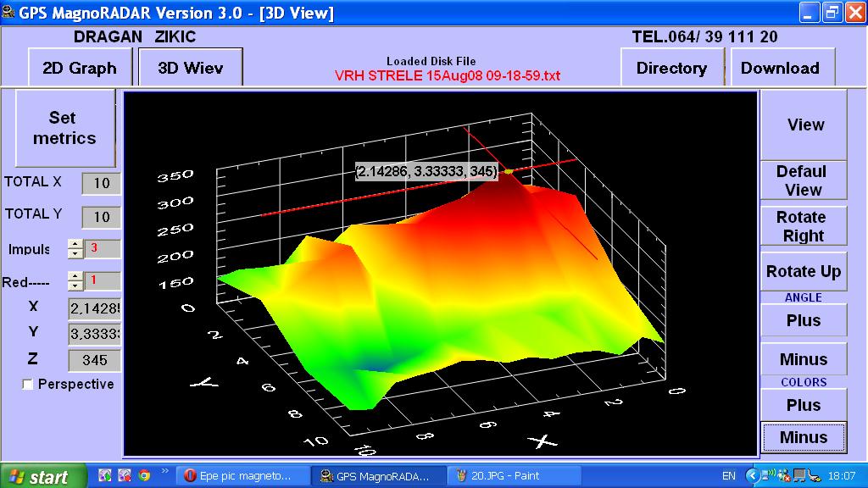Click the Red value field
This screenshot has width=868, height=488.
coord(102,280)
